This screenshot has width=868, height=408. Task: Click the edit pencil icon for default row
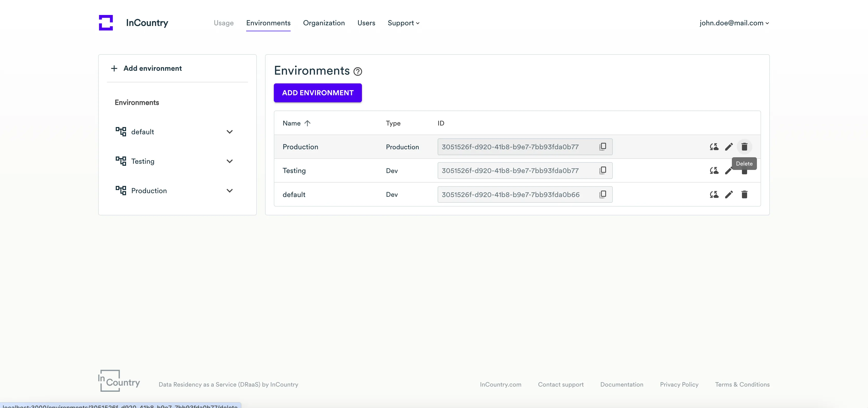[x=729, y=194]
